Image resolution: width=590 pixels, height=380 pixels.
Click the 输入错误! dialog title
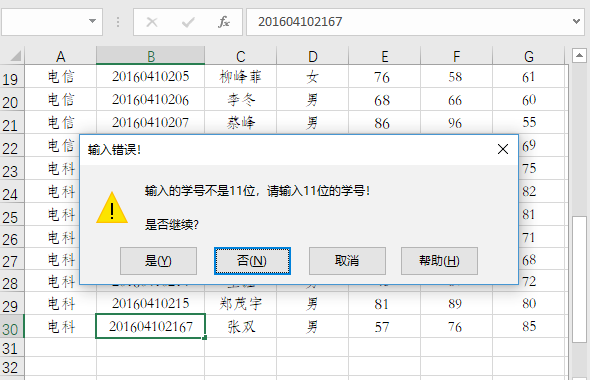tap(114, 150)
